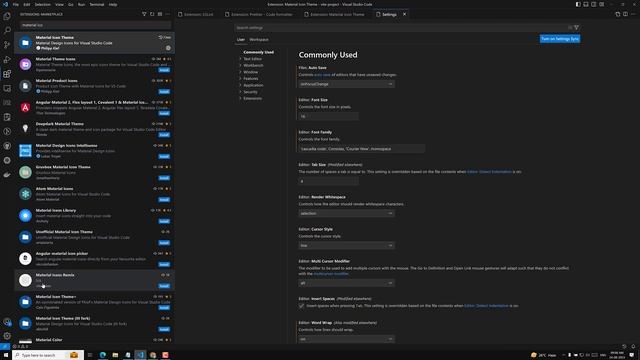Clear the extensions search results

(160, 14)
